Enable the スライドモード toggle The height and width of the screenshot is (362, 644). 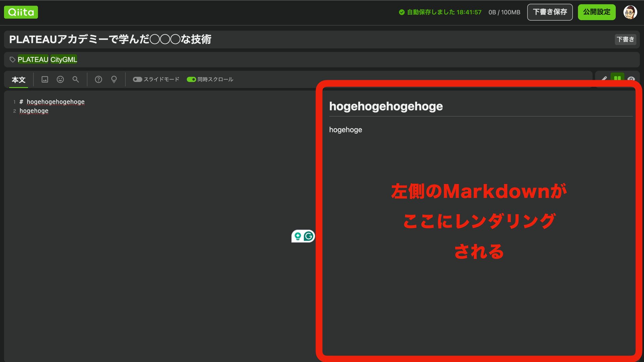(138, 79)
